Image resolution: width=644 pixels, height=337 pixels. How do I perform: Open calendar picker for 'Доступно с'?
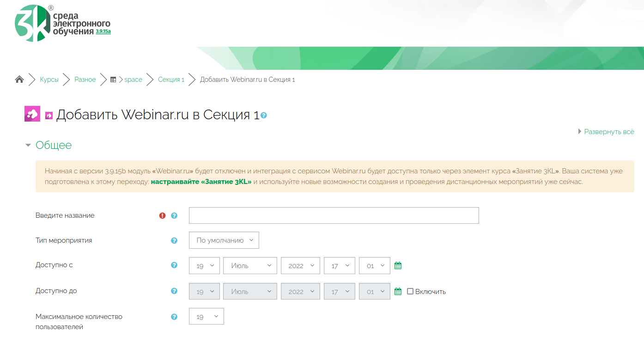(x=398, y=265)
